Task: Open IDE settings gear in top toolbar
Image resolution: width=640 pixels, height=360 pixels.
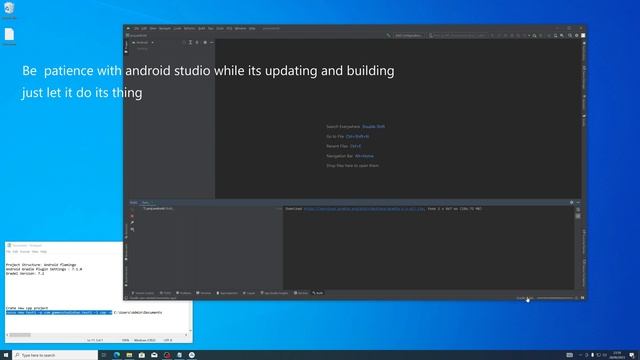Action: click(x=577, y=36)
